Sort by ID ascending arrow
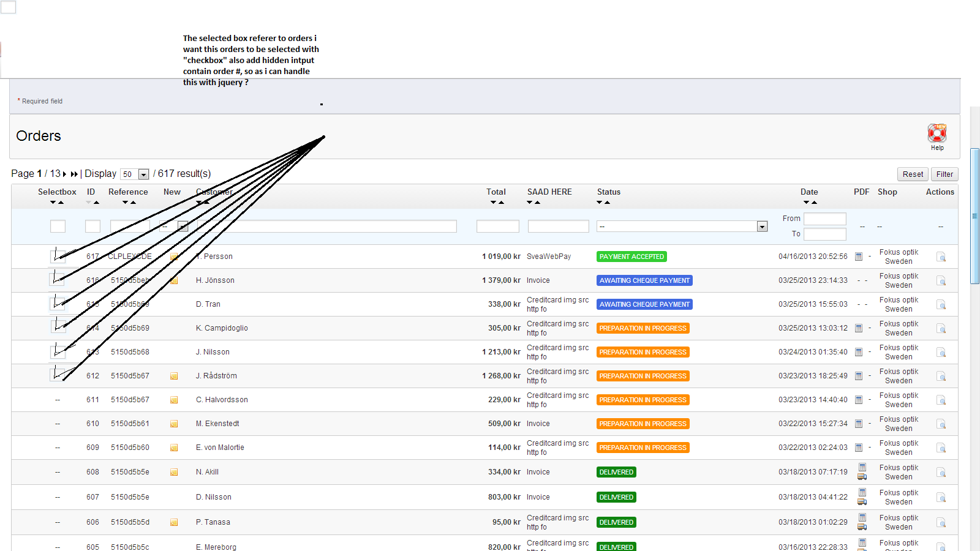This screenshot has height=551, width=980. (97, 203)
